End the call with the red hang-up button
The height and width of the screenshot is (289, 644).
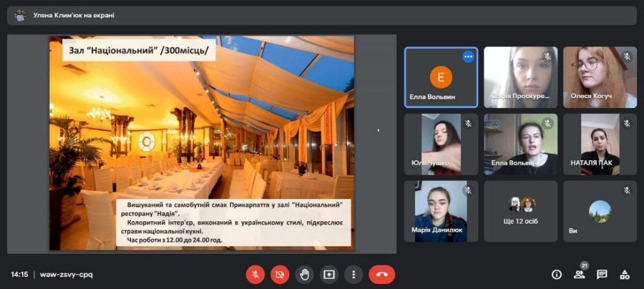pos(382,275)
